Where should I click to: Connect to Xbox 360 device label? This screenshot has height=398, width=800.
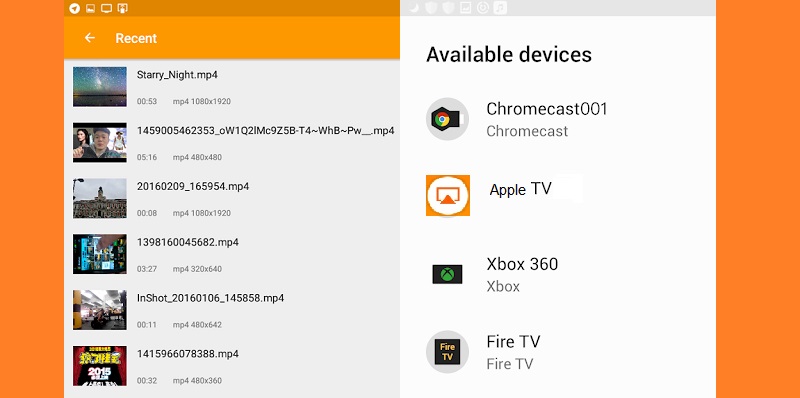522,264
